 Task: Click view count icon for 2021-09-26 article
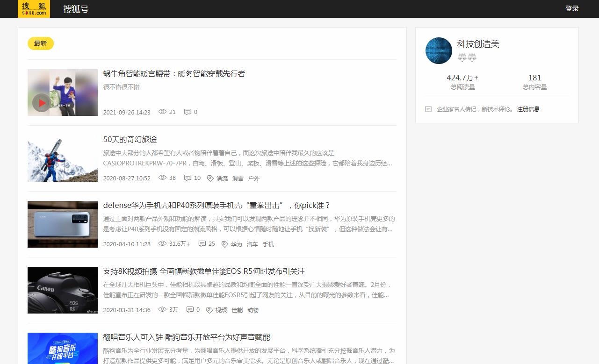tap(163, 112)
